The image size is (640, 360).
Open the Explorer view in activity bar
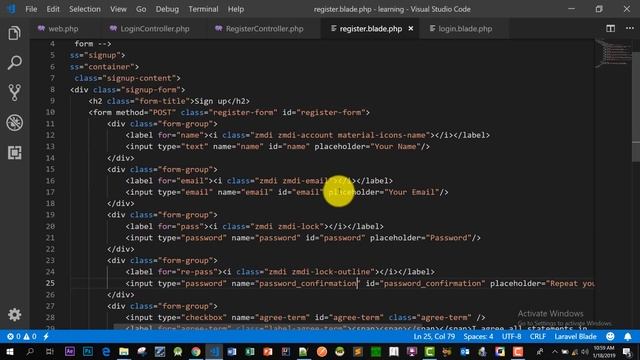[14, 33]
